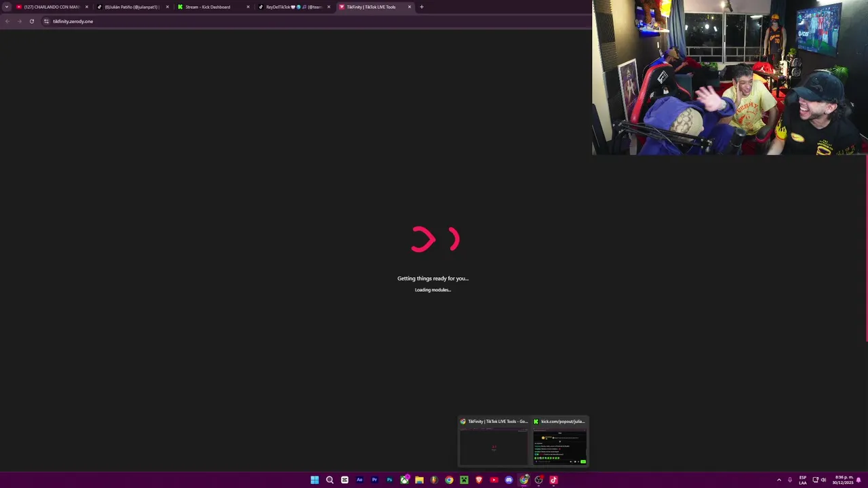Switch to ReyDelTikTok tab
Screen dimensions: 868x488
(294, 7)
